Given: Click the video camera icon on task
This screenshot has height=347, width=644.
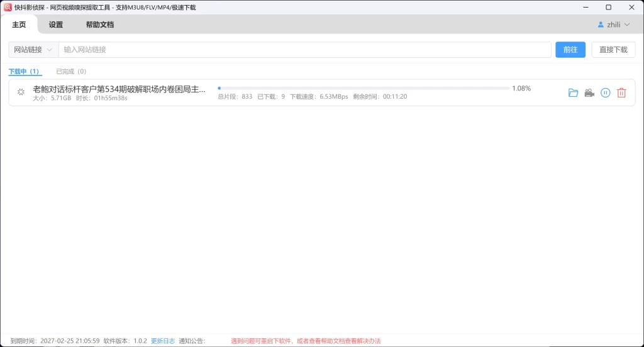Looking at the screenshot, I should 589,93.
